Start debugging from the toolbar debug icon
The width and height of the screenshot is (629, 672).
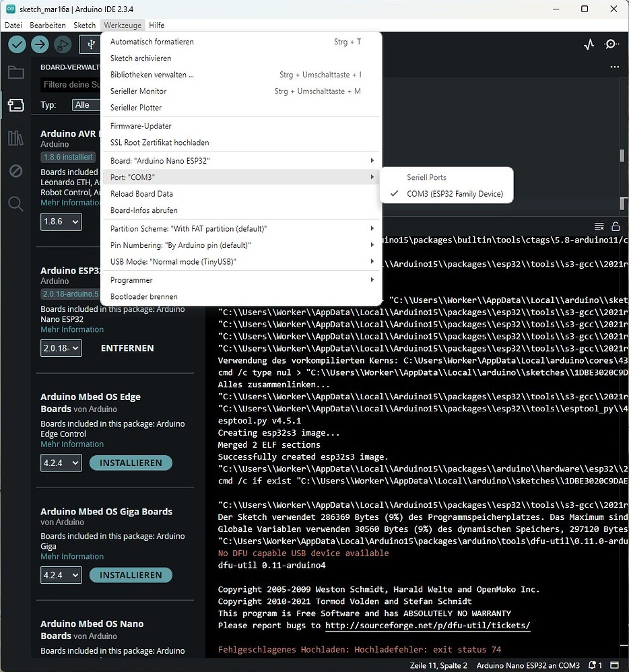pos(61,44)
